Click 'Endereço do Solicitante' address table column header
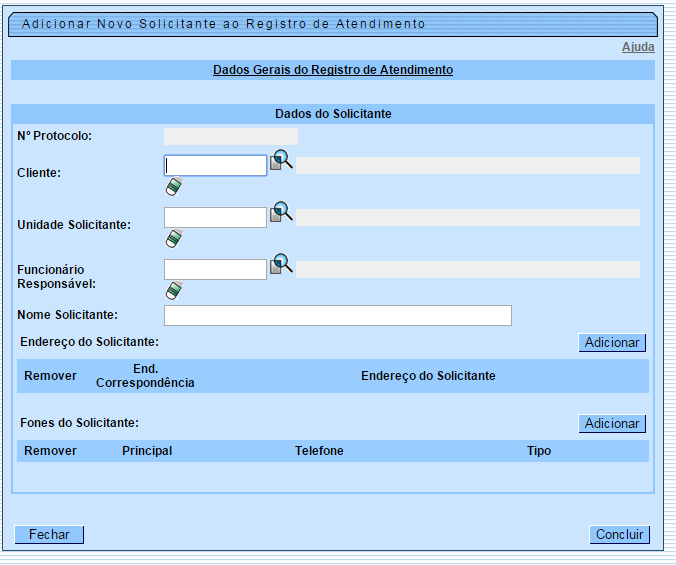 (428, 376)
